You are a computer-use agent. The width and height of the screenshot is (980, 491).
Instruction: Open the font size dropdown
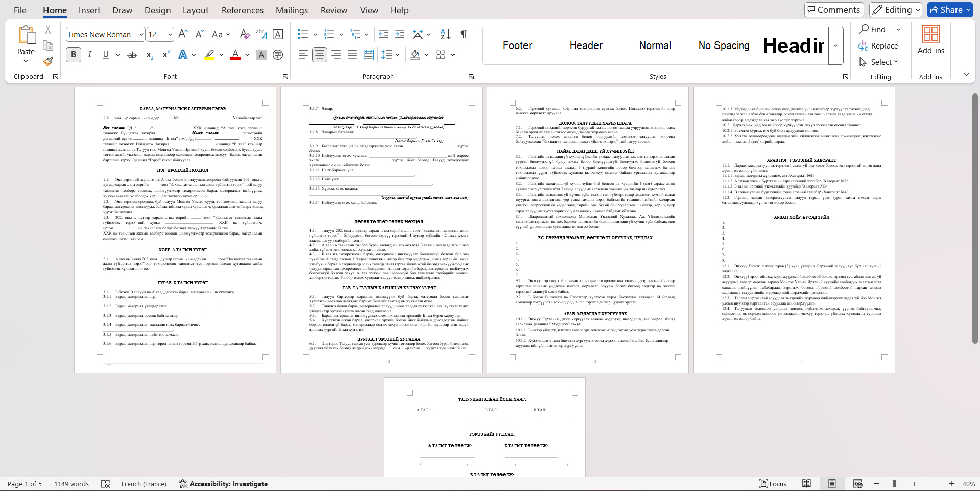(170, 34)
